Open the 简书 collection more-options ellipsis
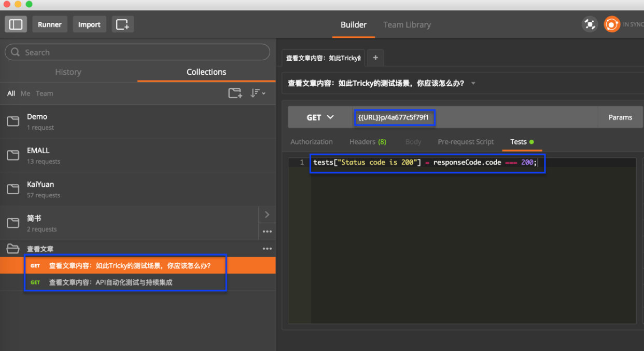 tap(267, 232)
